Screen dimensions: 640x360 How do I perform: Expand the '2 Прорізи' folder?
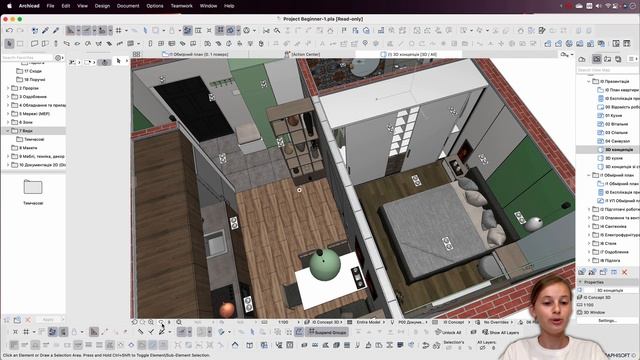click(x=8, y=88)
